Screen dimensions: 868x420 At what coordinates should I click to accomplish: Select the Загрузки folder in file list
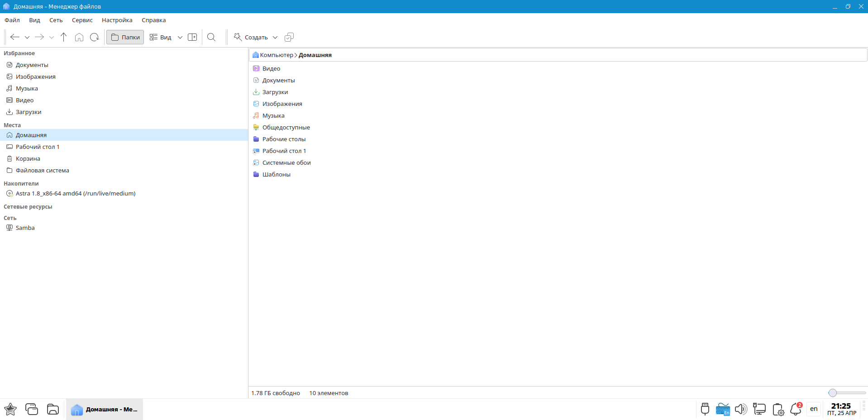pyautogui.click(x=275, y=92)
